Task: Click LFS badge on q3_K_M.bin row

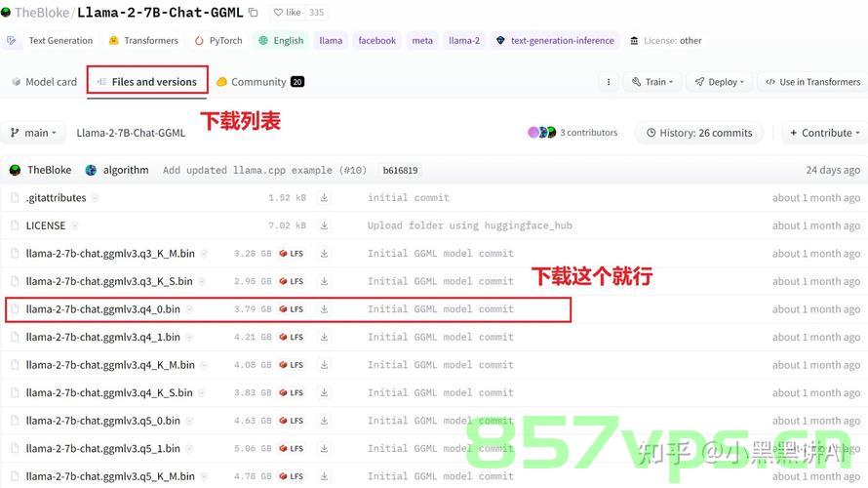Action: (x=292, y=253)
